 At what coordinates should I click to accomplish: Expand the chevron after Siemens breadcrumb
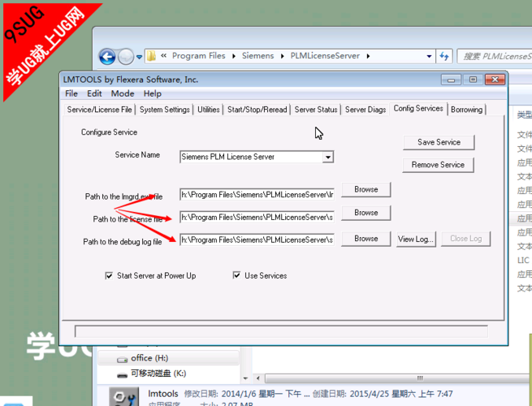(283, 56)
